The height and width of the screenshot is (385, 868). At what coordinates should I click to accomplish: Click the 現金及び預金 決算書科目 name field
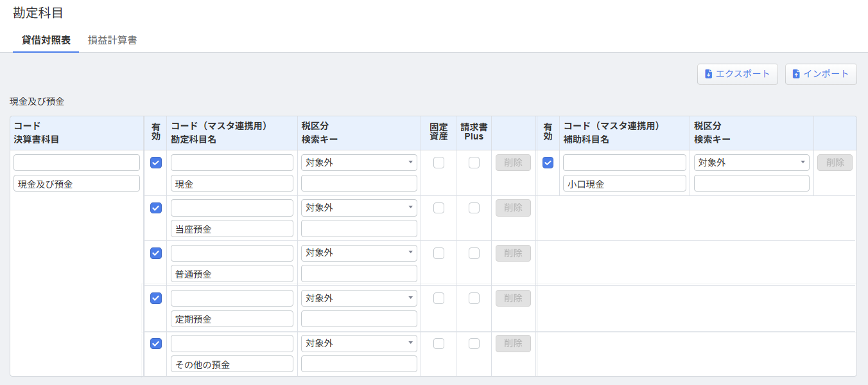pos(76,184)
